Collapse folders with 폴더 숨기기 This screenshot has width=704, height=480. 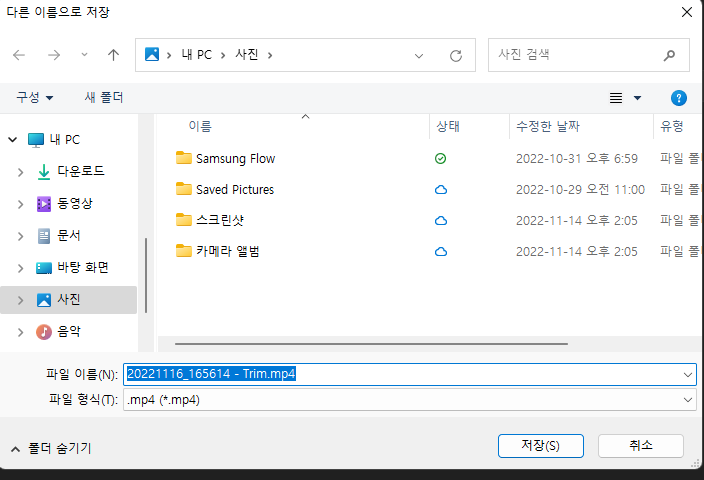(51, 449)
